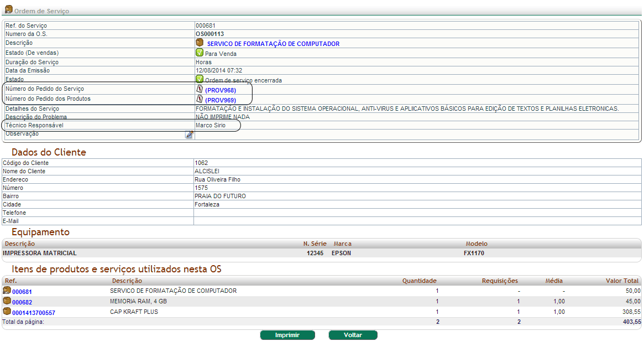Click the document icon next to PROV969
This screenshot has height=341, width=644.
tap(200, 99)
